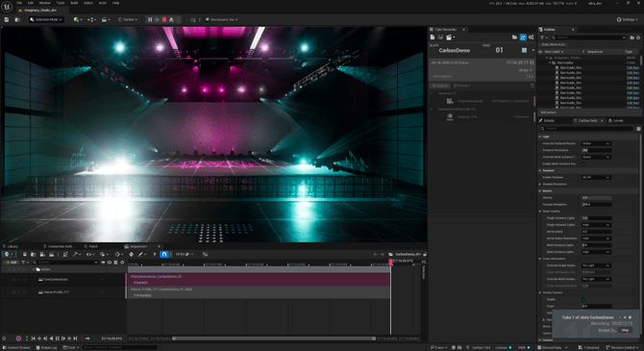Click the clapperboard icon in Take Recorder
This screenshot has width=644, height=351.
click(x=450, y=38)
